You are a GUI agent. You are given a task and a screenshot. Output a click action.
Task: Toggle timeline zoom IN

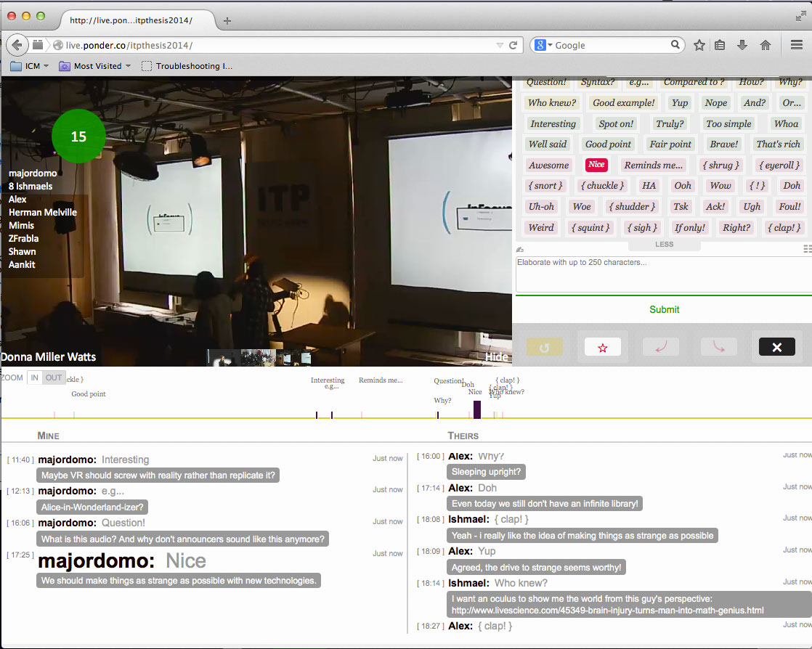tap(34, 377)
